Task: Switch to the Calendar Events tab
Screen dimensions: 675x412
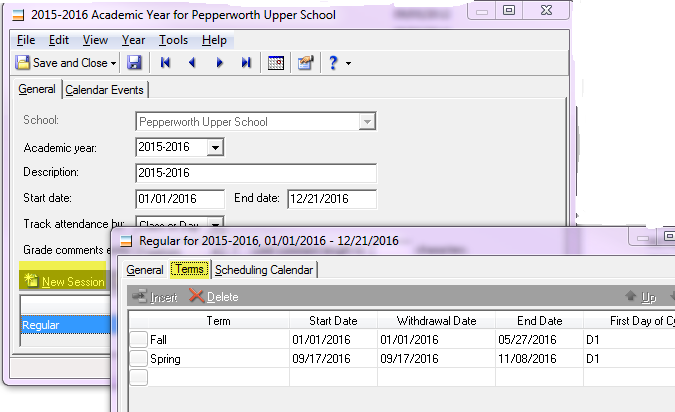Action: click(105, 90)
